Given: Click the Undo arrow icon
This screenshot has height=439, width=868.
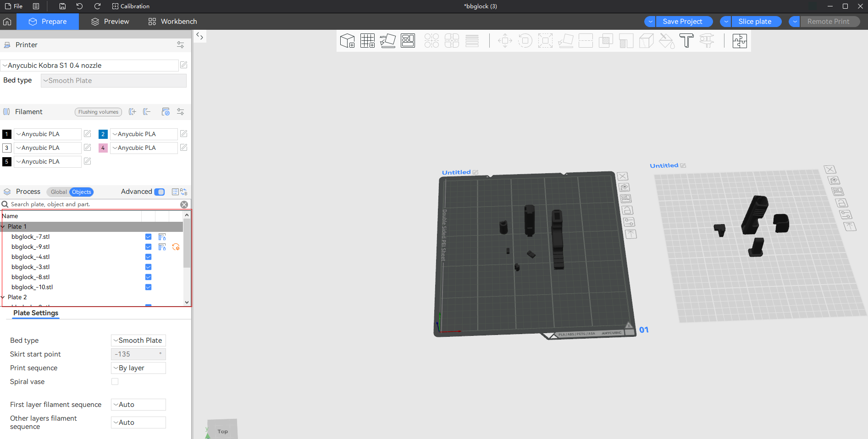Looking at the screenshot, I should (80, 6).
